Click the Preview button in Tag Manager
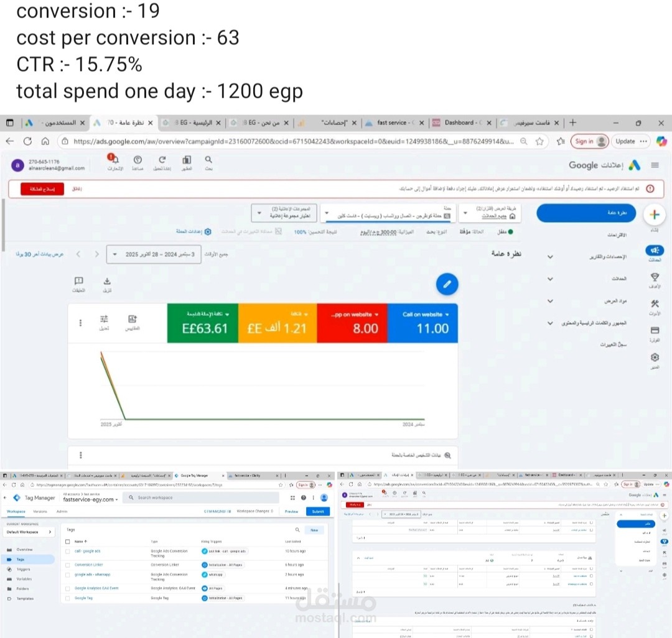This screenshot has width=672, height=638. 291,512
